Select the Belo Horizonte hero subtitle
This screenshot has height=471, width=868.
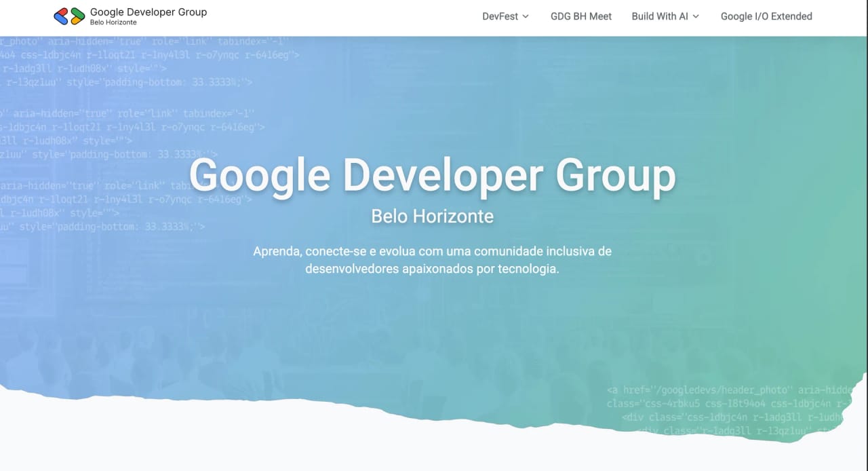pos(433,216)
